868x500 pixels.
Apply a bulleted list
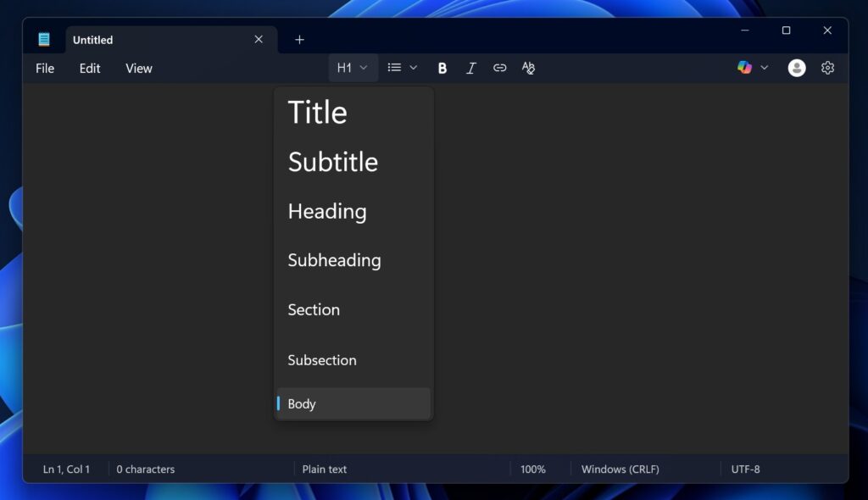pos(395,68)
